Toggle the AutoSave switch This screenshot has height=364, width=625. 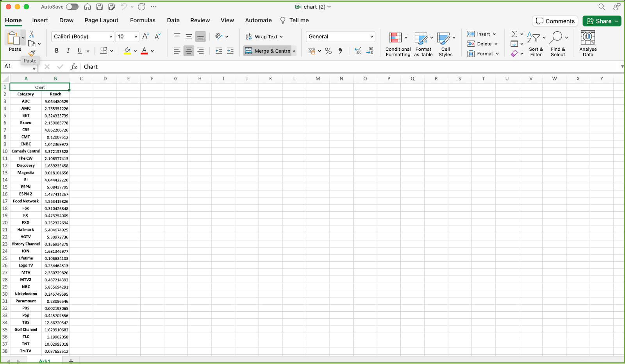pyautogui.click(x=72, y=7)
